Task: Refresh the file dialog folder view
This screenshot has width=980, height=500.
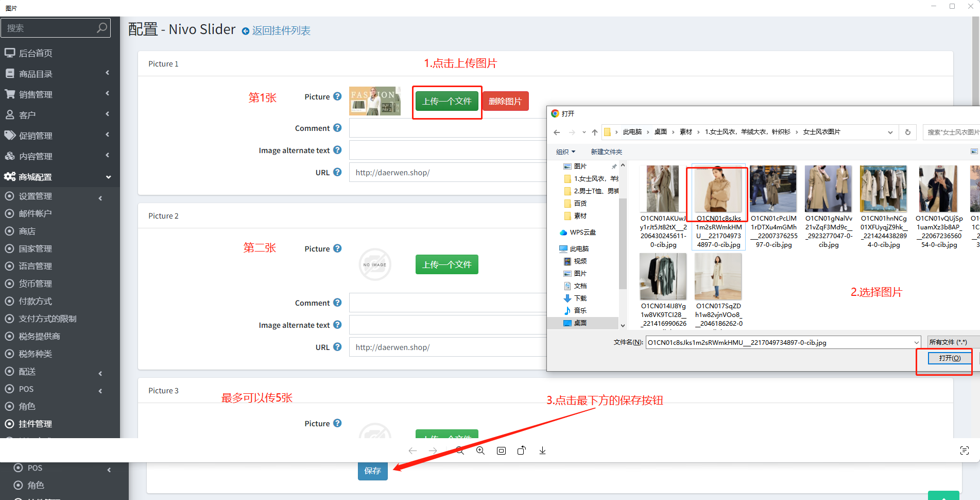Action: pyautogui.click(x=908, y=132)
